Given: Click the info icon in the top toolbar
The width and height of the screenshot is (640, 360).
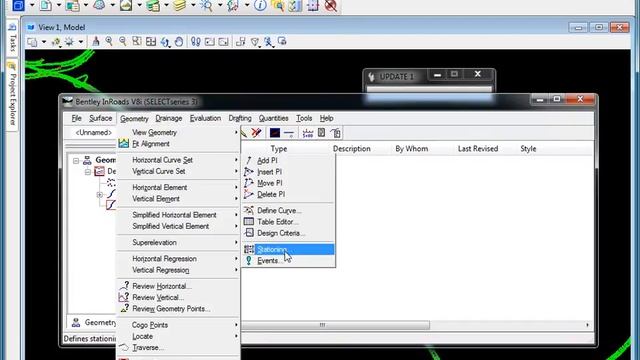Looking at the screenshot, I should click(x=260, y=5).
